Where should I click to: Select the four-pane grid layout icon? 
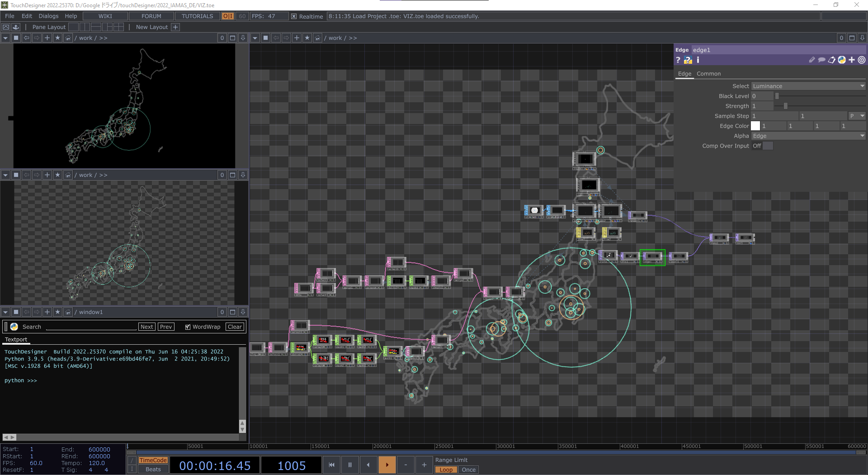(x=118, y=27)
